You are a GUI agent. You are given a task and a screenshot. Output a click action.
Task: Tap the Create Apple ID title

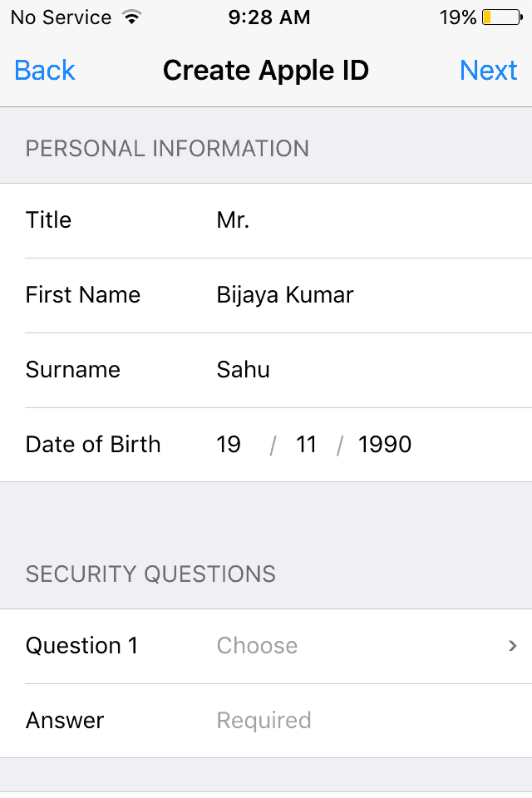pos(266,70)
